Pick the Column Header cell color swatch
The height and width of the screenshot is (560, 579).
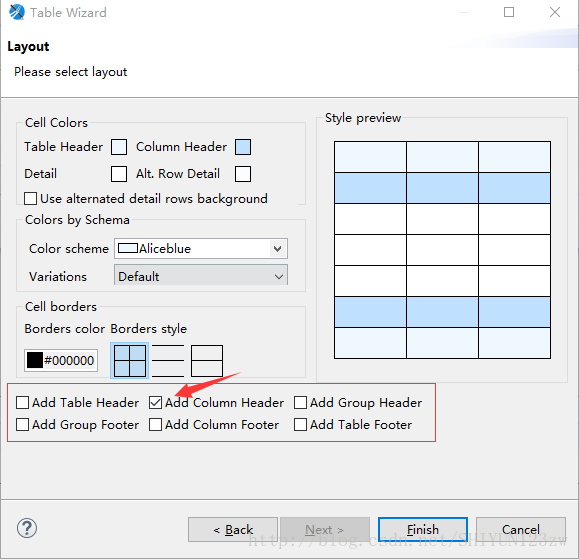pos(243,147)
